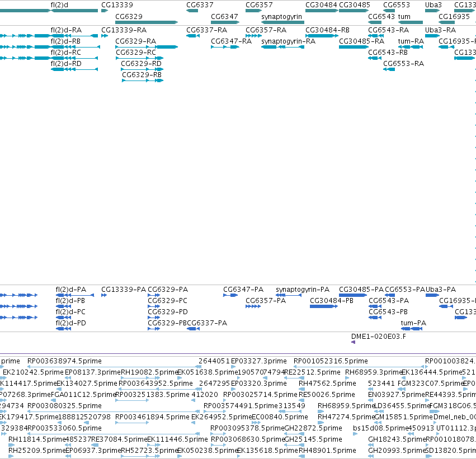The width and height of the screenshot is (476, 459).
Task: Select the CG30485 gene label
Action: [355, 5]
